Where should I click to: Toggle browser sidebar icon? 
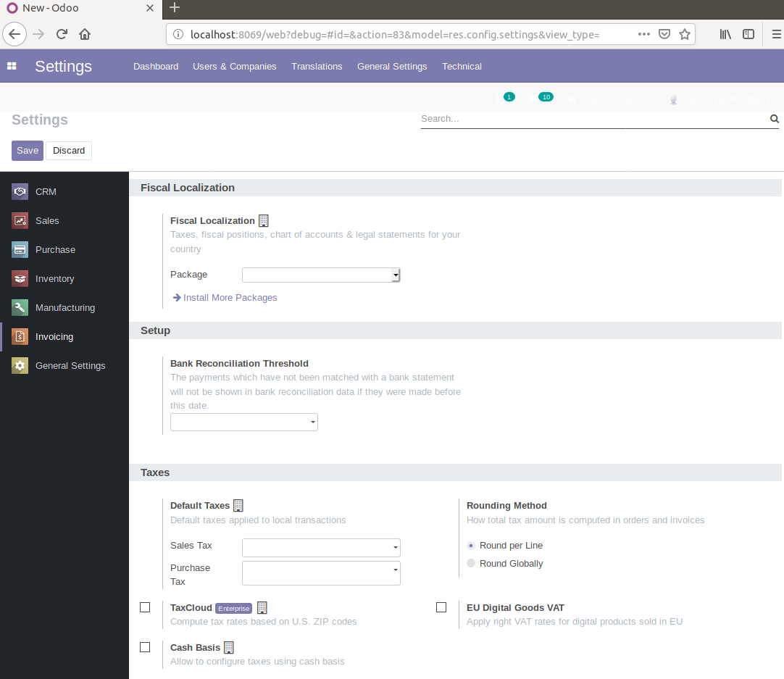point(748,34)
